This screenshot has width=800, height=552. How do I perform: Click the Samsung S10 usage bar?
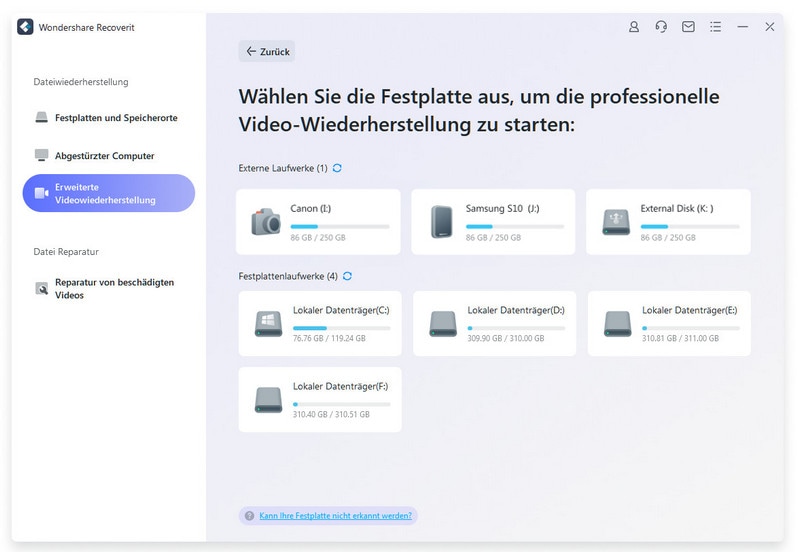click(515, 227)
